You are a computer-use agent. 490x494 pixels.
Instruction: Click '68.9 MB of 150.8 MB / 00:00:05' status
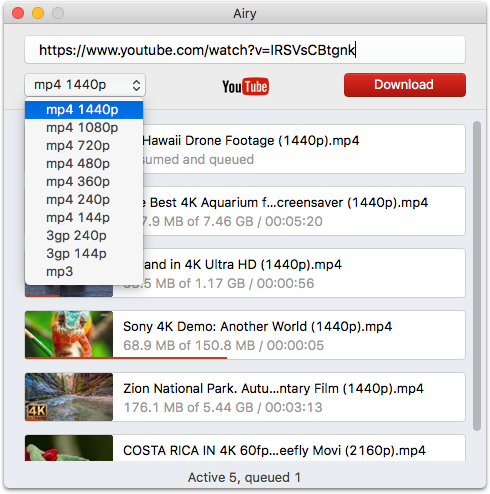pyautogui.click(x=223, y=345)
